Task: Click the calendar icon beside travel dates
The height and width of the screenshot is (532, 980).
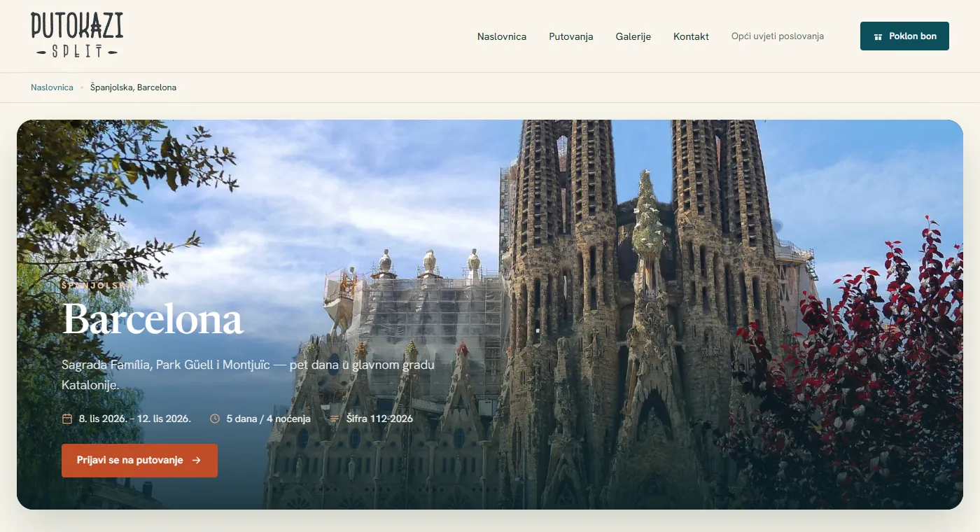Action: coord(67,419)
